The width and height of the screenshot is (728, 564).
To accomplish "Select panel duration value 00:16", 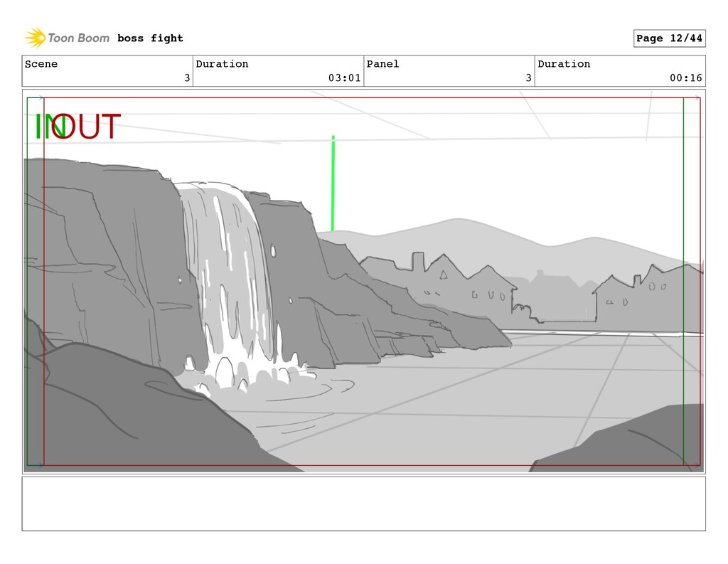I will tap(686, 78).
